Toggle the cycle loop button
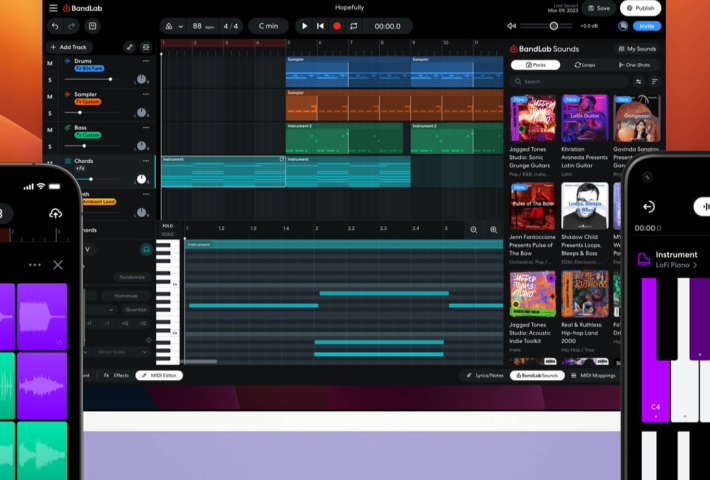 click(x=353, y=26)
